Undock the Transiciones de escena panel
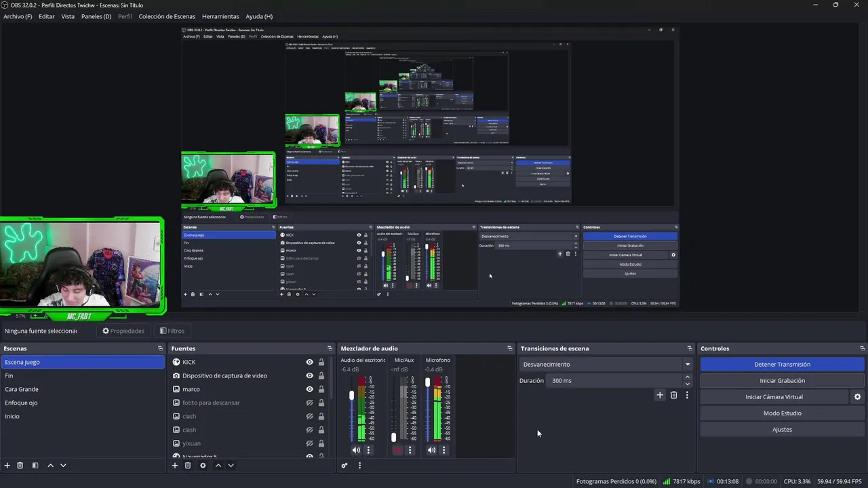868x488 pixels. [690, 348]
